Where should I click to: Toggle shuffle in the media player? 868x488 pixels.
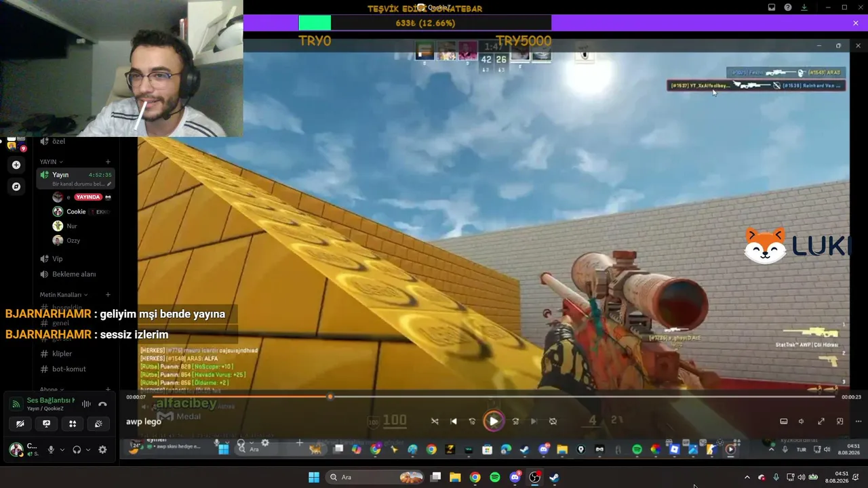(x=435, y=421)
